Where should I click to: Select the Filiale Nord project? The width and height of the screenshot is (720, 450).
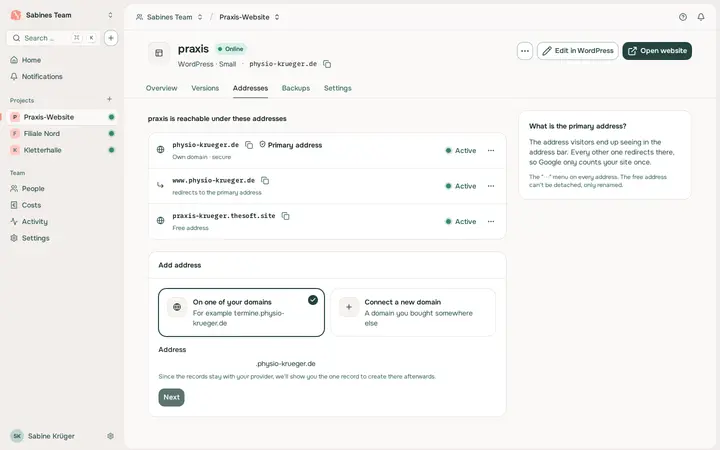[x=62, y=134]
